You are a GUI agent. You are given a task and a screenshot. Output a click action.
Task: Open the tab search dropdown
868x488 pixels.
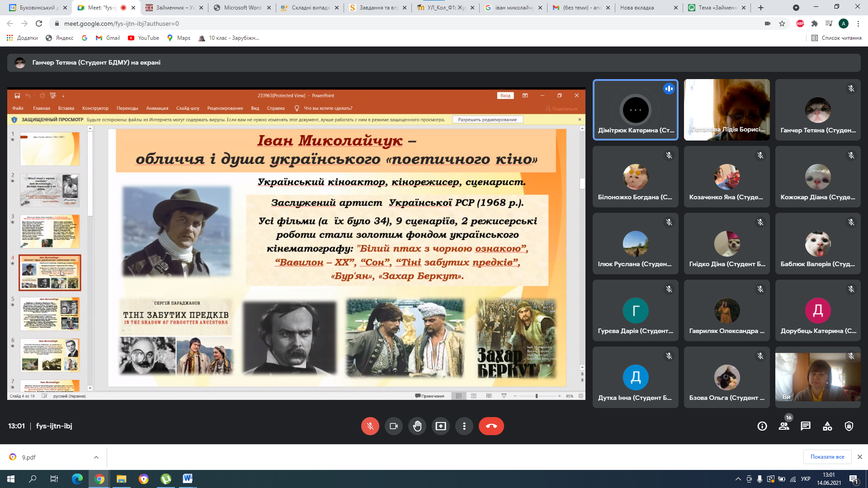(796, 8)
